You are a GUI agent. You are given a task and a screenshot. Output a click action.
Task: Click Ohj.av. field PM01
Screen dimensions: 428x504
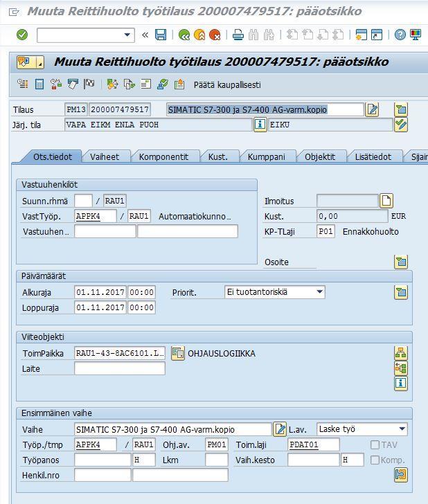point(217,445)
